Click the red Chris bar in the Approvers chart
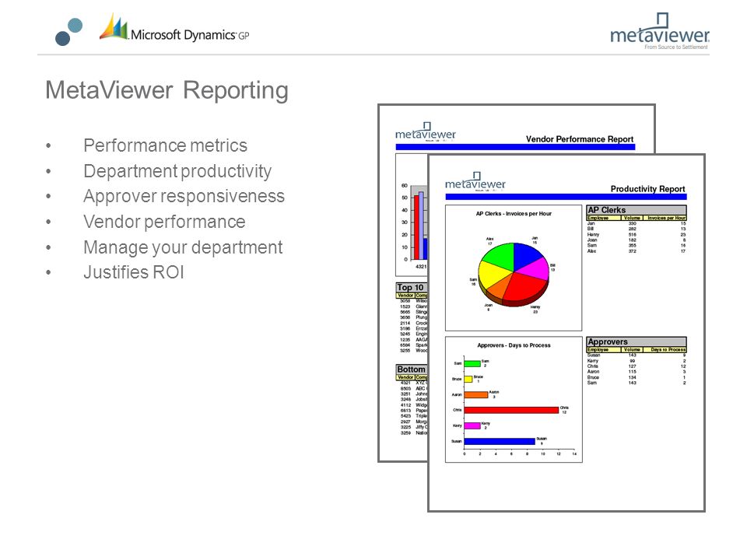Image resolution: width=747 pixels, height=560 pixels. pos(511,410)
